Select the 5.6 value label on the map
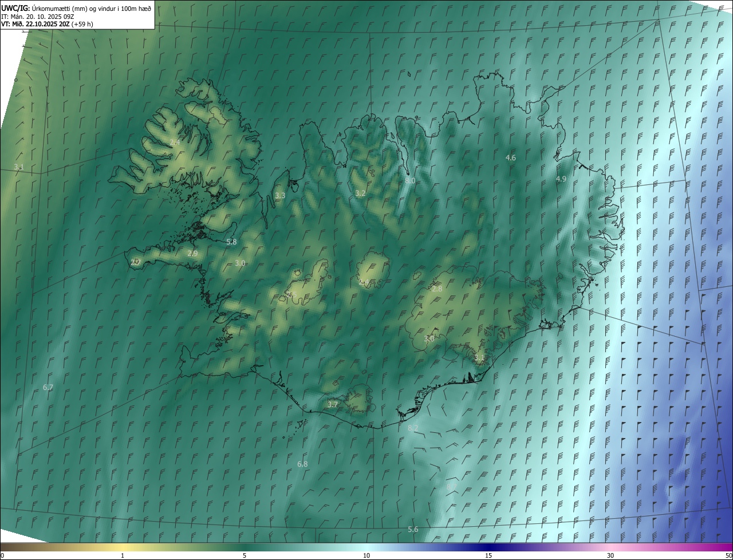This screenshot has width=733, height=560. point(413,530)
